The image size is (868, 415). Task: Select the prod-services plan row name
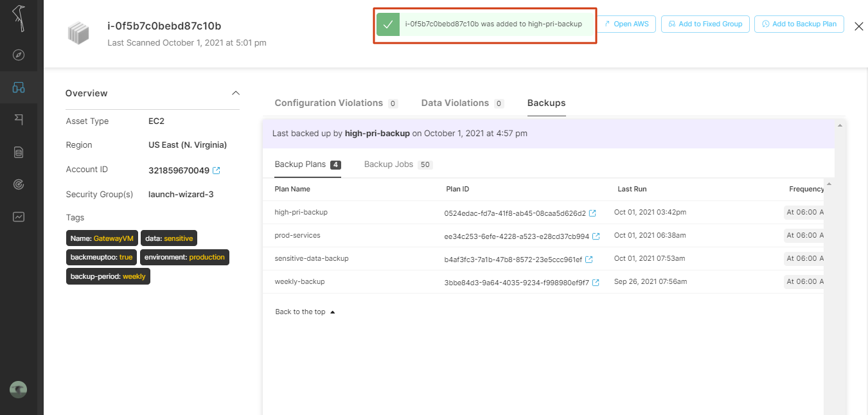pos(297,235)
